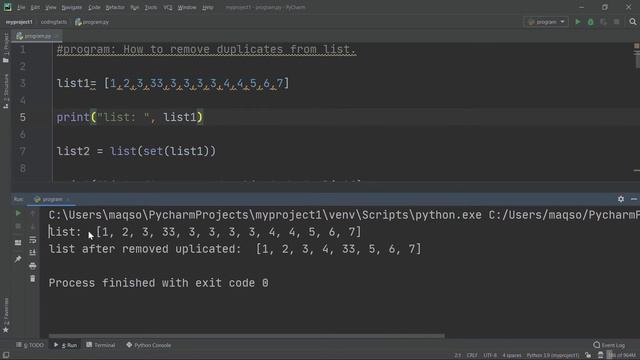Image resolution: width=640 pixels, height=360 pixels.
Task: Open the Run menu
Action: click(135, 7)
